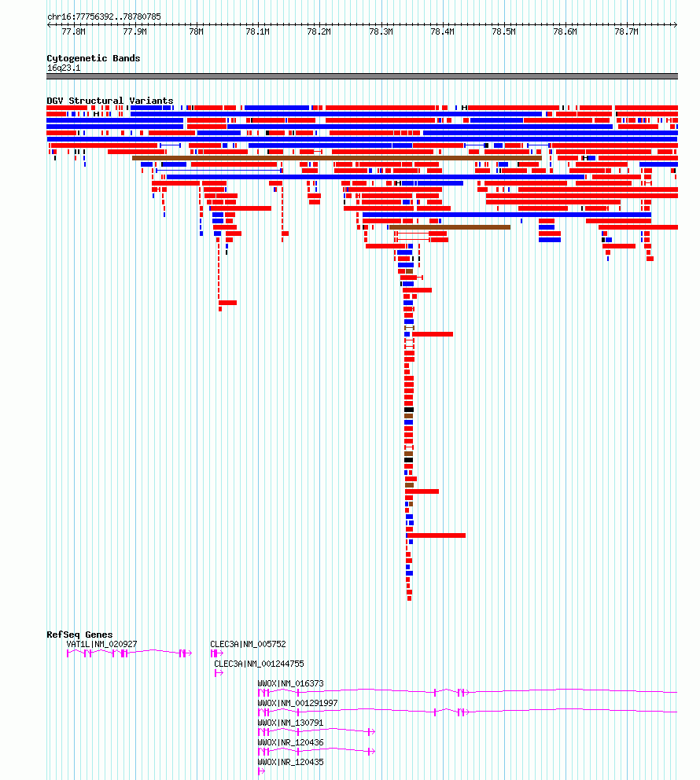The height and width of the screenshot is (780, 700).
Task: Click the 16q23.1 band label
Action: click(x=64, y=68)
